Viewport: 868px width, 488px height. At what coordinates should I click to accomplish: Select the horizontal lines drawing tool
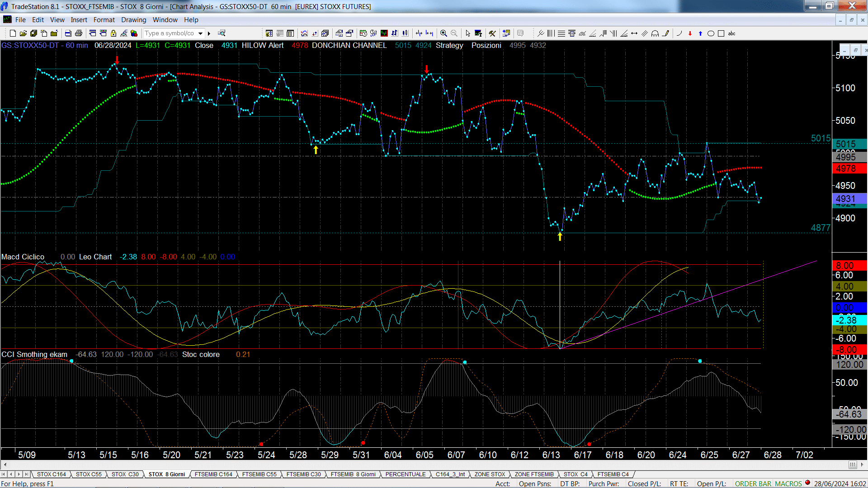[561, 33]
